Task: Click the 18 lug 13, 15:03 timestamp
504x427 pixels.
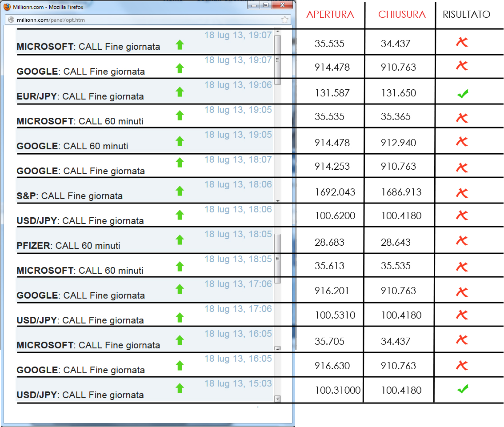Action: (238, 383)
